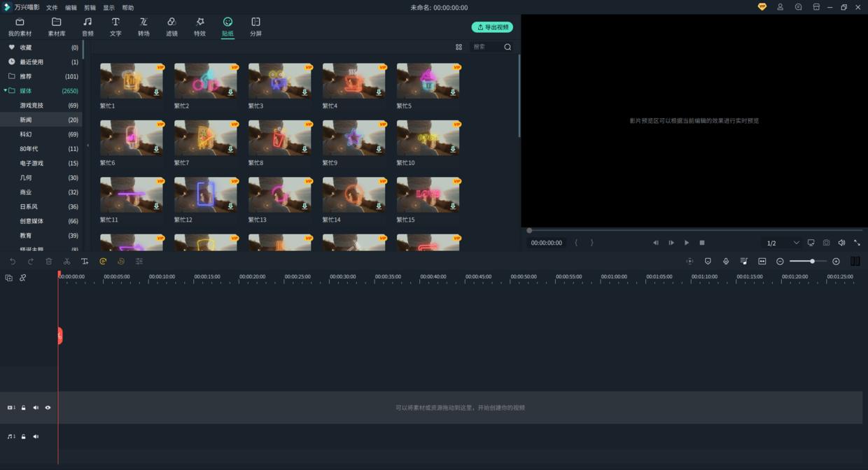The image size is (868, 470).
Task: Open the 文件 menu
Action: 52,8
